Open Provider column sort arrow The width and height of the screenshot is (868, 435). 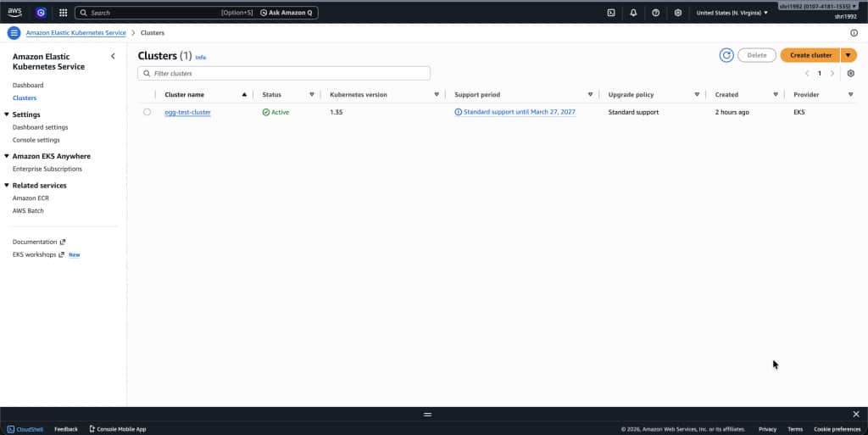851,95
